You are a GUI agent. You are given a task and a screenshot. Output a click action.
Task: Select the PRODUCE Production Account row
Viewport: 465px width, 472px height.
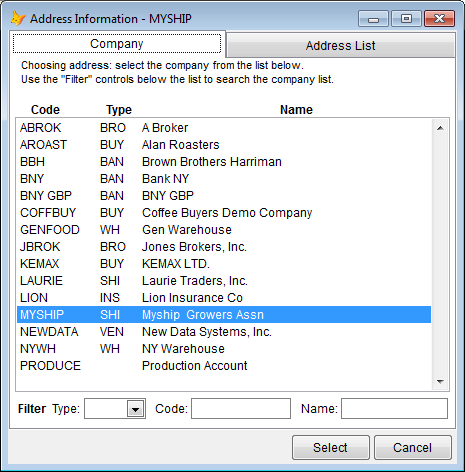click(x=224, y=366)
